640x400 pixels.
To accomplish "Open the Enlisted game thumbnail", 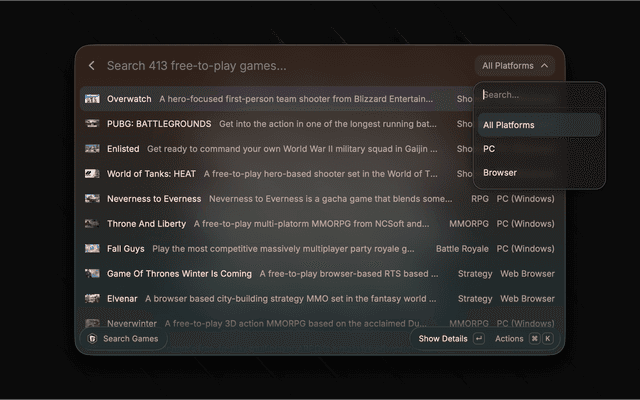I will (92, 149).
